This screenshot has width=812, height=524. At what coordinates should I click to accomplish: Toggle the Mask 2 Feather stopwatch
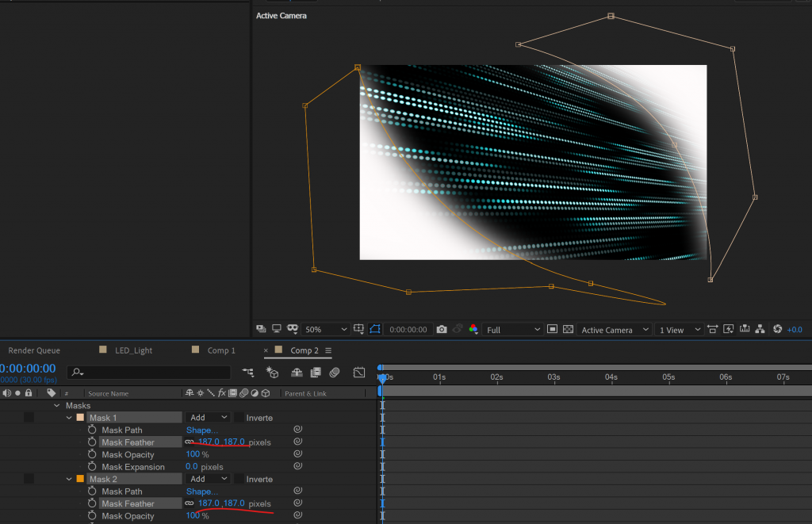click(x=91, y=504)
